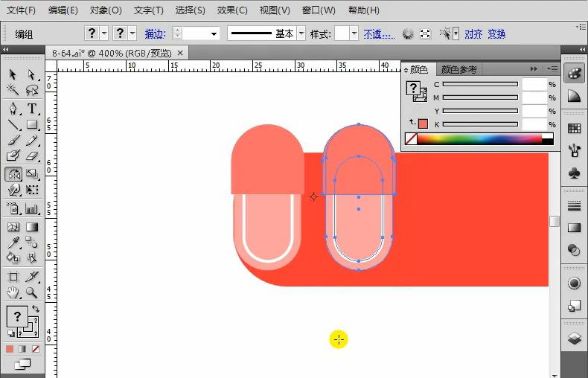This screenshot has height=378, width=588.
Task: Click the 变换 link in control bar
Action: click(x=496, y=34)
